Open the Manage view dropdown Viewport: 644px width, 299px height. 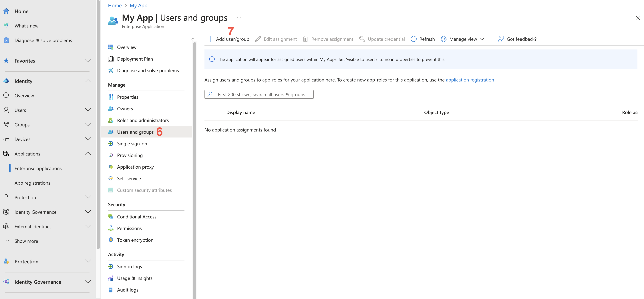463,39
